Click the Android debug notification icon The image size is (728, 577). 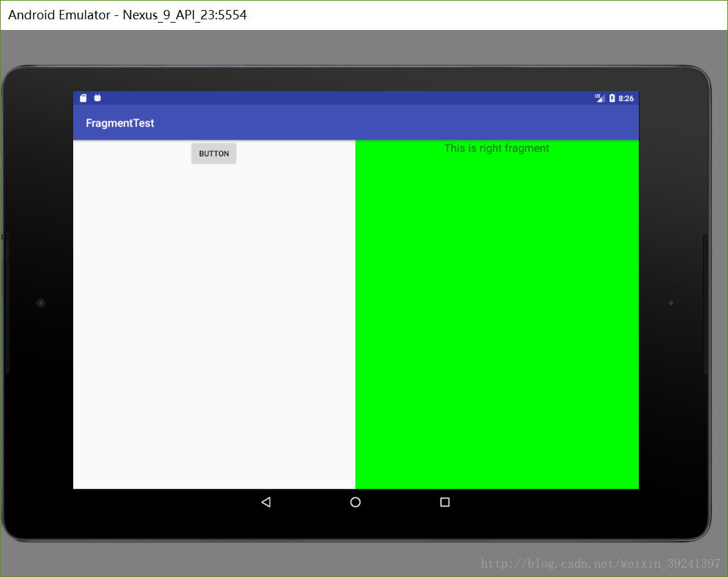pyautogui.click(x=98, y=98)
